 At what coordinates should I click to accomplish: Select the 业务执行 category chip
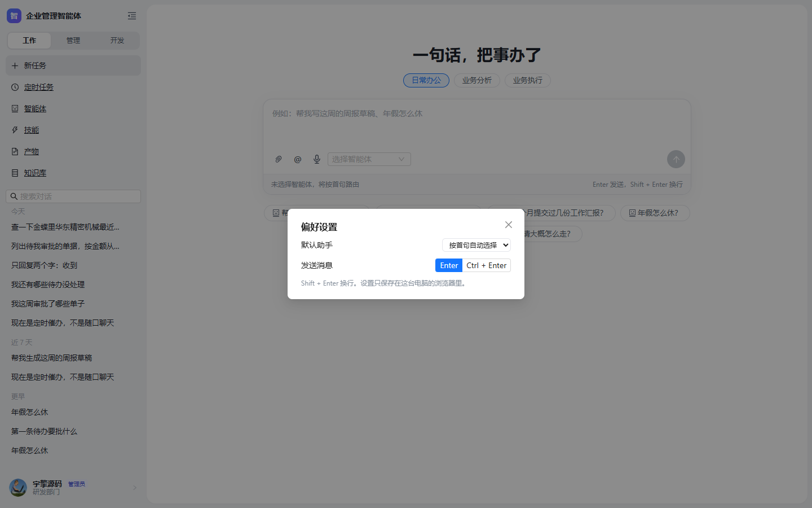(x=528, y=80)
